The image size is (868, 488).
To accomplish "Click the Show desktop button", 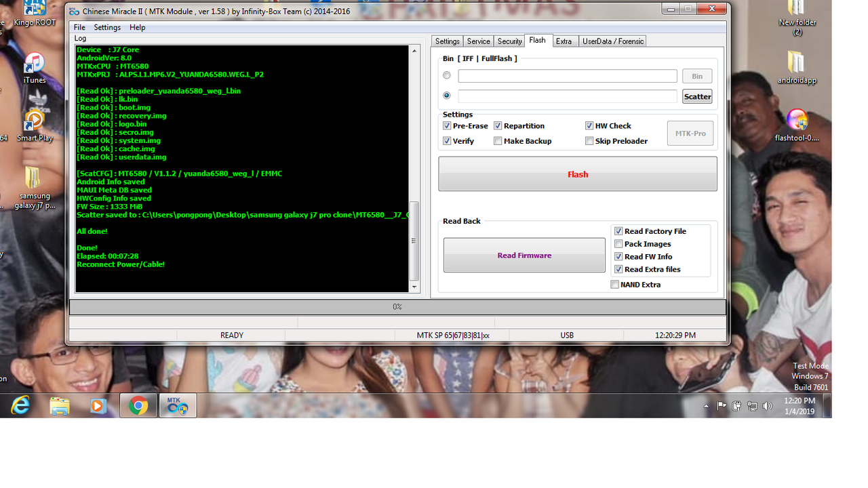I will [827, 405].
